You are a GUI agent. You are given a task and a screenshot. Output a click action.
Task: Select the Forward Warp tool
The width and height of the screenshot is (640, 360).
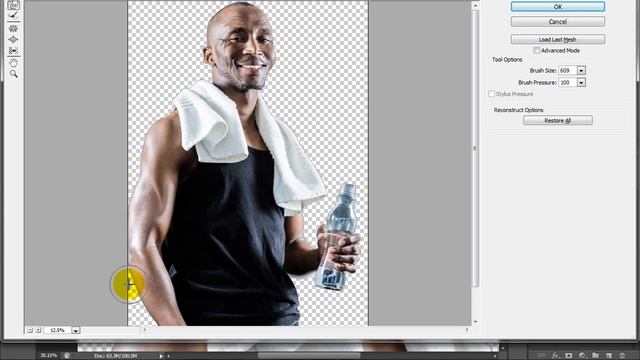tap(13, 5)
